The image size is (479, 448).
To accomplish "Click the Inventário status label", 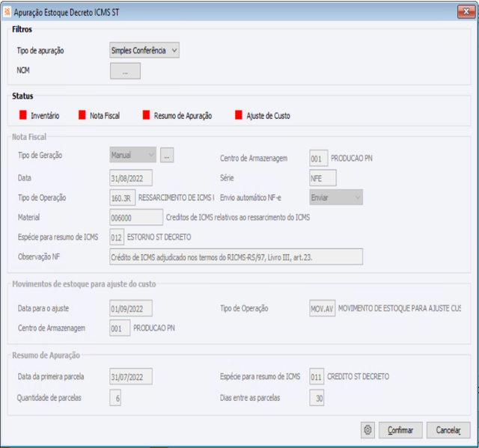I will [45, 116].
